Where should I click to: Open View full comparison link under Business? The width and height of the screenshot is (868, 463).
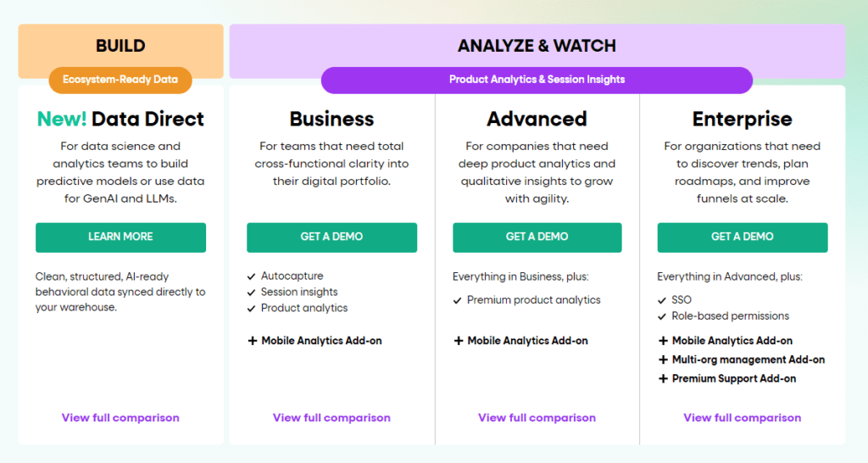tap(331, 417)
